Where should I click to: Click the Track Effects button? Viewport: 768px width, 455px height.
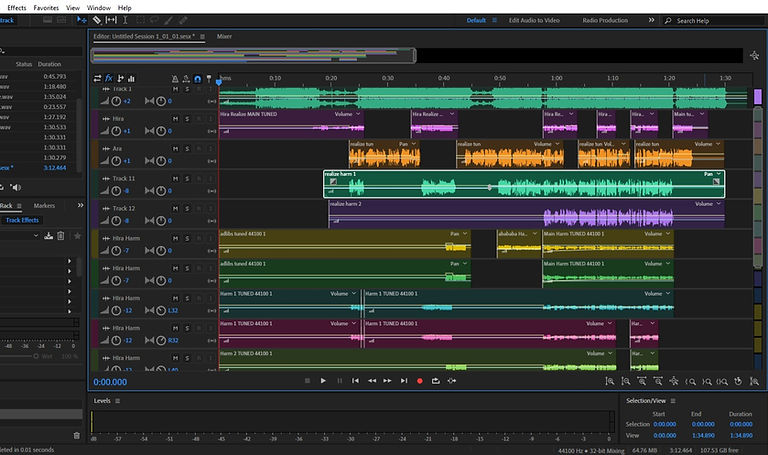click(x=23, y=220)
